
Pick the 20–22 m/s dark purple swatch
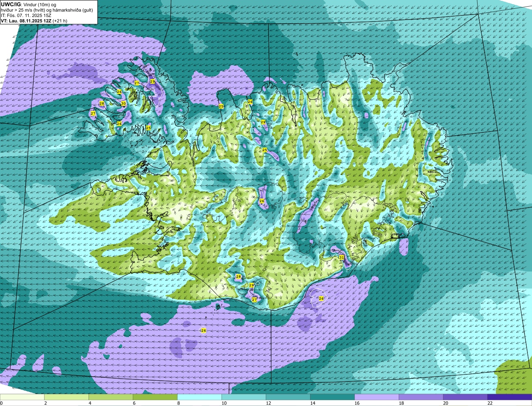click(465, 397)
